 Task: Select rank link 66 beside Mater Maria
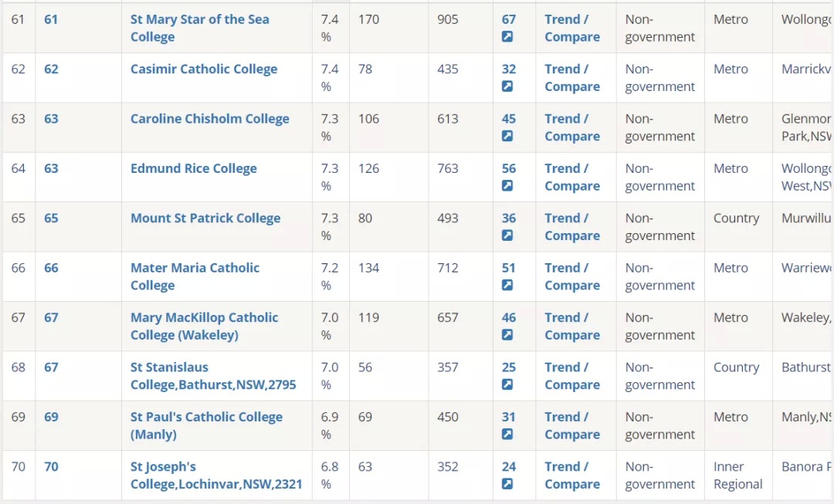(51, 268)
